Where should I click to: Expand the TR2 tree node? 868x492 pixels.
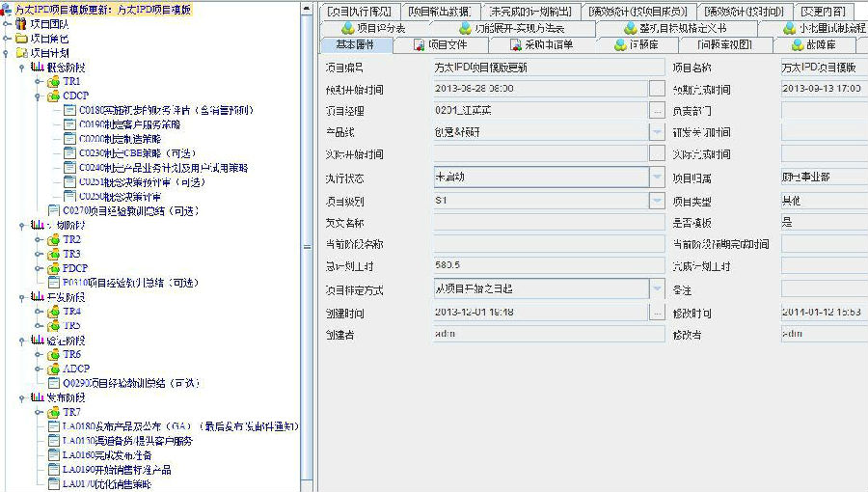click(x=39, y=239)
